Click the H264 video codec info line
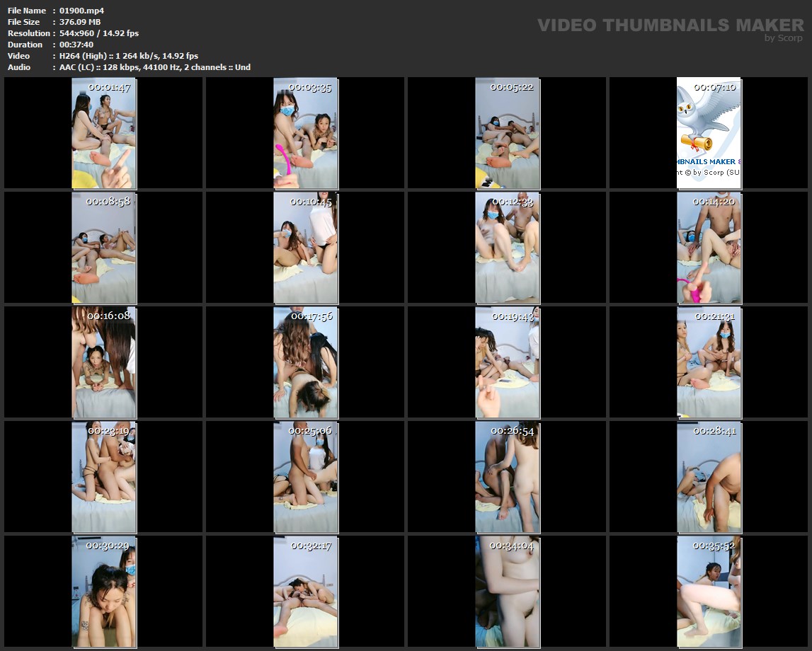The width and height of the screenshot is (812, 651). pos(129,56)
